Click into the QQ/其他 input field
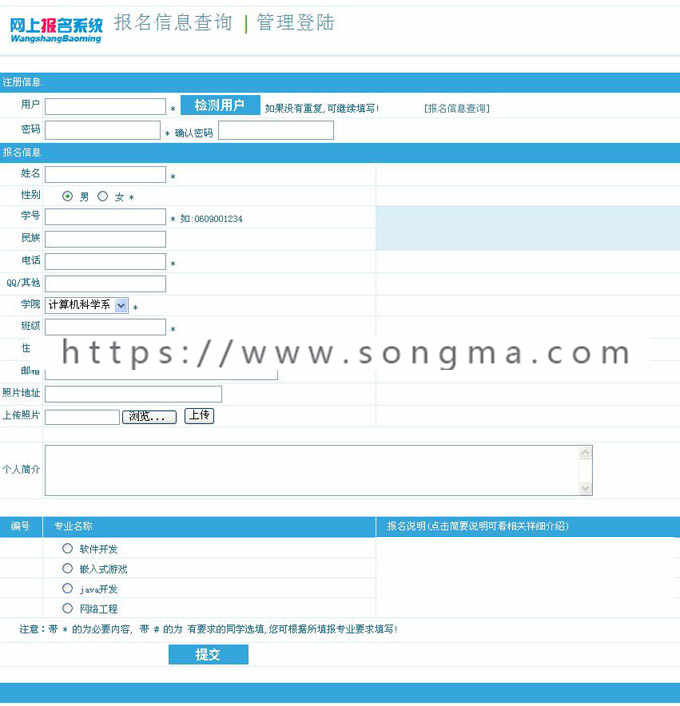680x706 pixels. click(x=105, y=284)
